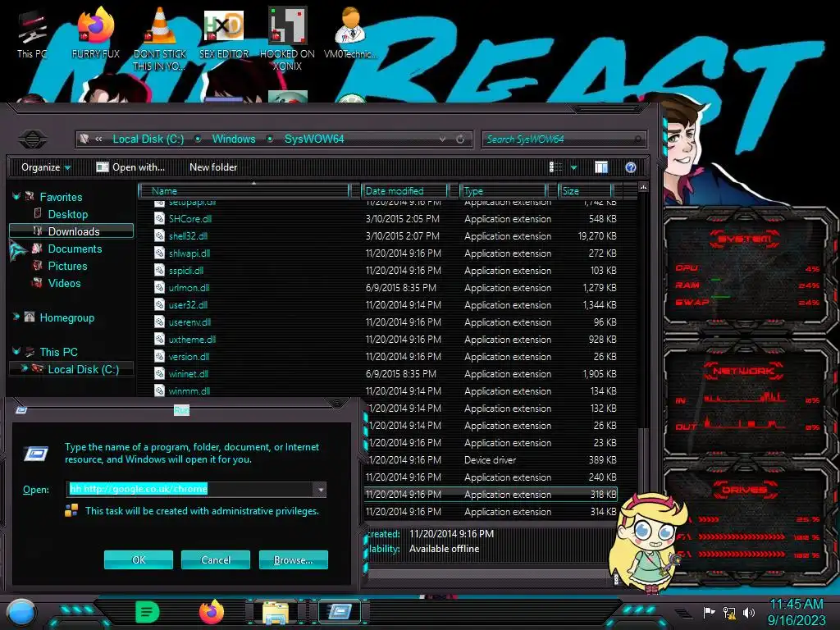Launch FURRY FUX Firefox desktop shortcut
The width and height of the screenshot is (840, 630).
pos(96,34)
